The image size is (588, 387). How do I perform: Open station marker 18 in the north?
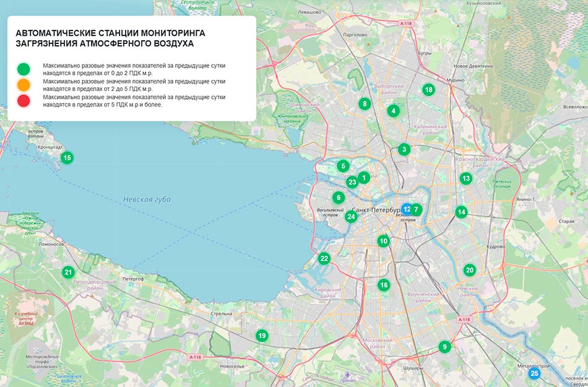428,90
